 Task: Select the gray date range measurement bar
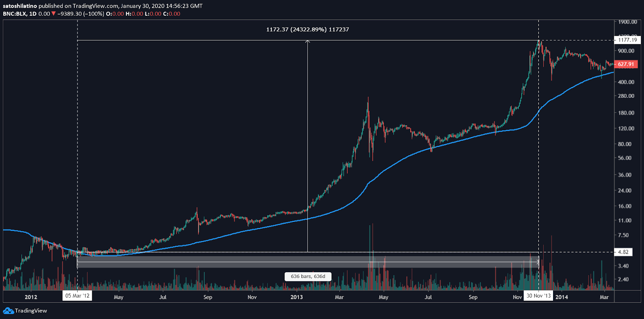pyautogui.click(x=308, y=262)
